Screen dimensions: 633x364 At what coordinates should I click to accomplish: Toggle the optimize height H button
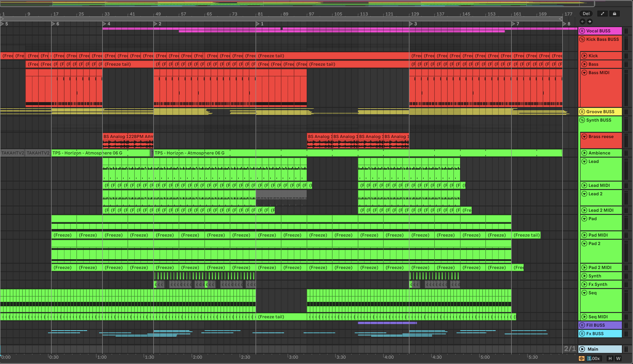point(610,358)
